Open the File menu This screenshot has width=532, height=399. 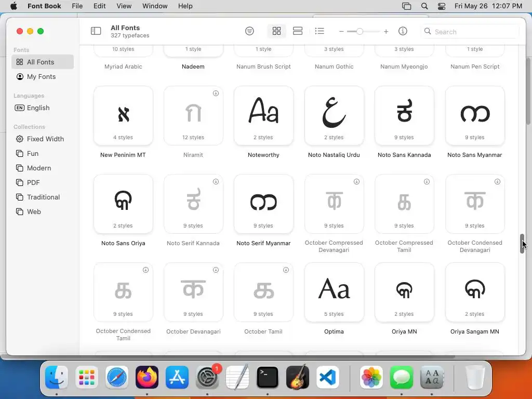click(77, 6)
